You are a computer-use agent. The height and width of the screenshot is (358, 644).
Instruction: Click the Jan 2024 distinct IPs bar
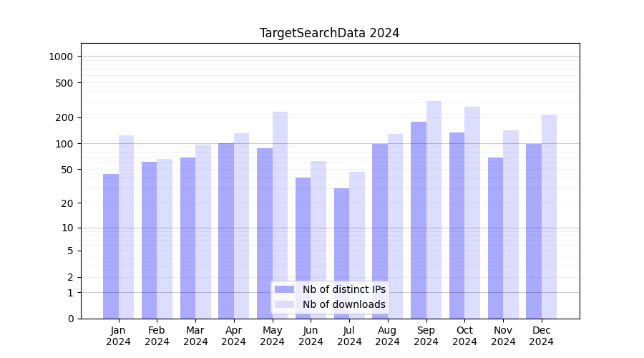pos(111,246)
